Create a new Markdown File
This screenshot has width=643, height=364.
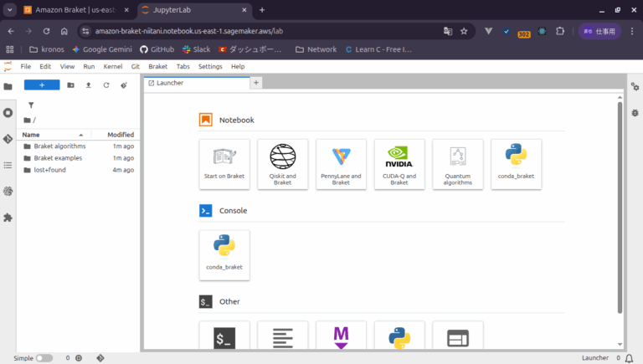(x=341, y=336)
